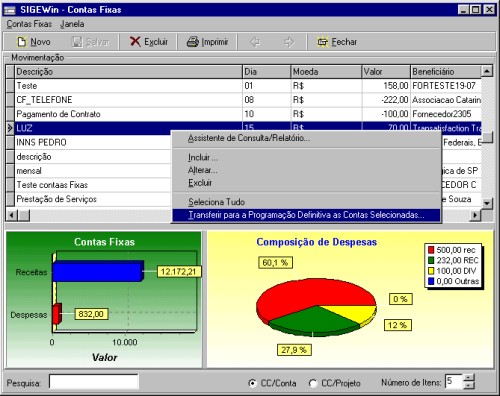
Task: Click the green '232,00 REC' legend swatch
Action: tap(431, 260)
